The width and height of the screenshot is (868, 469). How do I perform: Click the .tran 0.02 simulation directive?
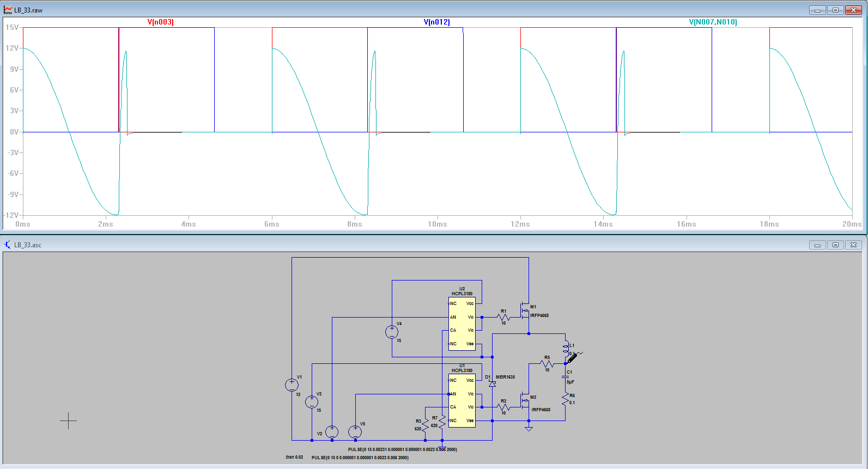tap(294, 457)
